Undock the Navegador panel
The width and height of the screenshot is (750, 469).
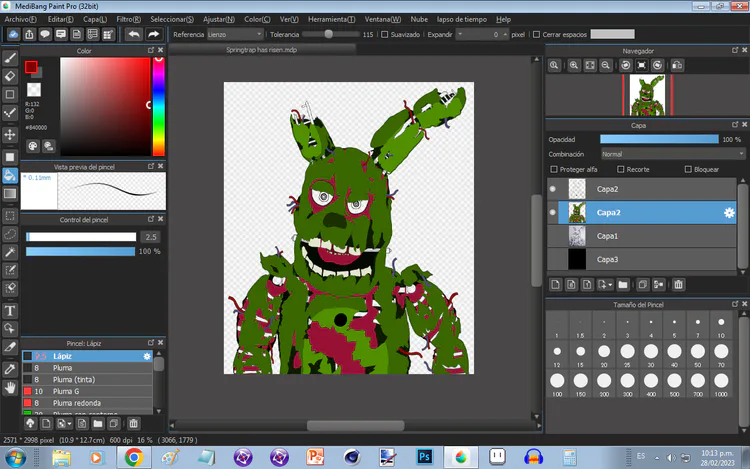tap(735, 50)
